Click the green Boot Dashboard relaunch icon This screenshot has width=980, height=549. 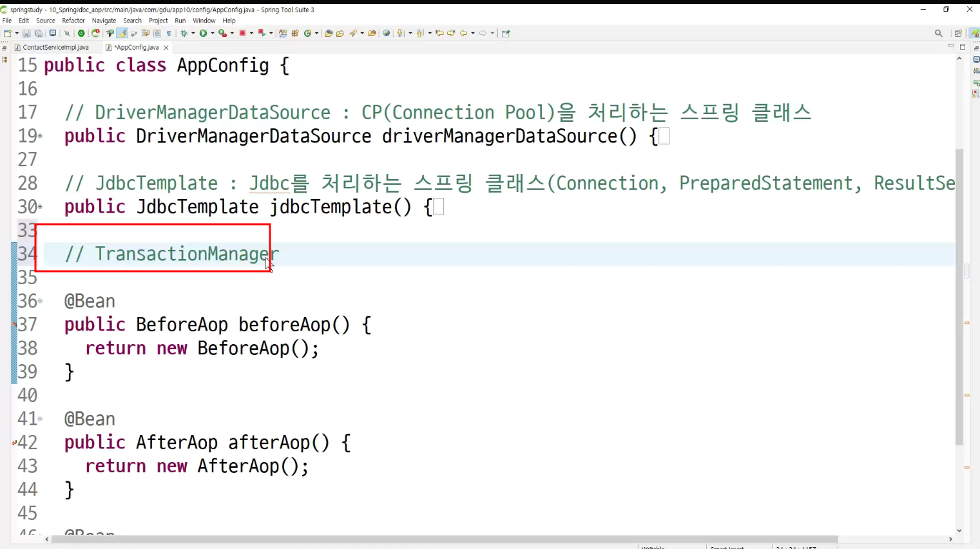(x=81, y=33)
